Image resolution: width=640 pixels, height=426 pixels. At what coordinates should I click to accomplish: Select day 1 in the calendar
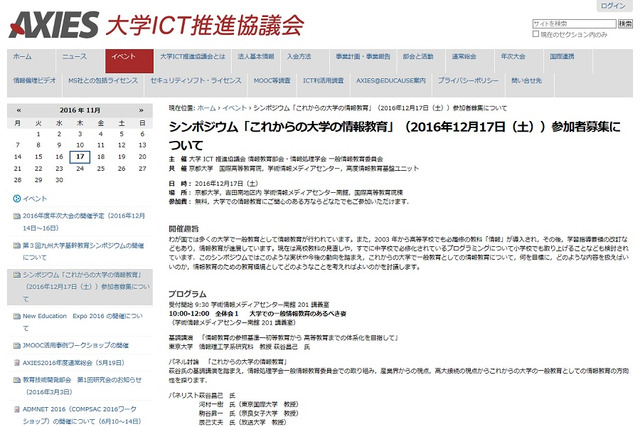tap(38, 134)
